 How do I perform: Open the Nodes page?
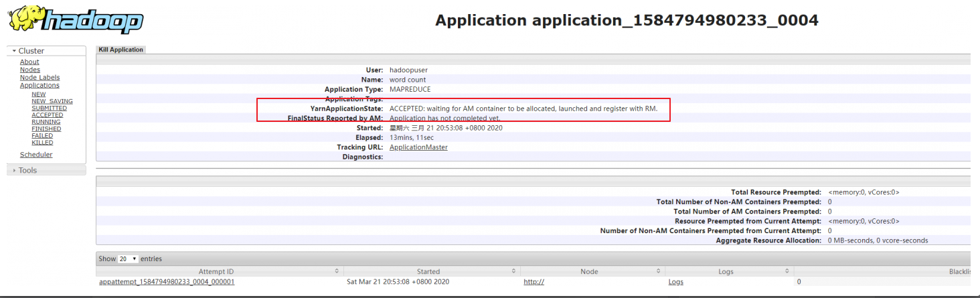pos(30,70)
